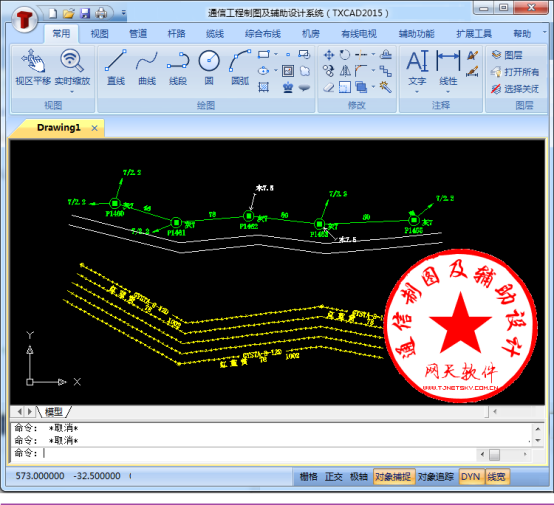Open the 视图 ribbon tab
554x505 pixels.
pos(99,34)
